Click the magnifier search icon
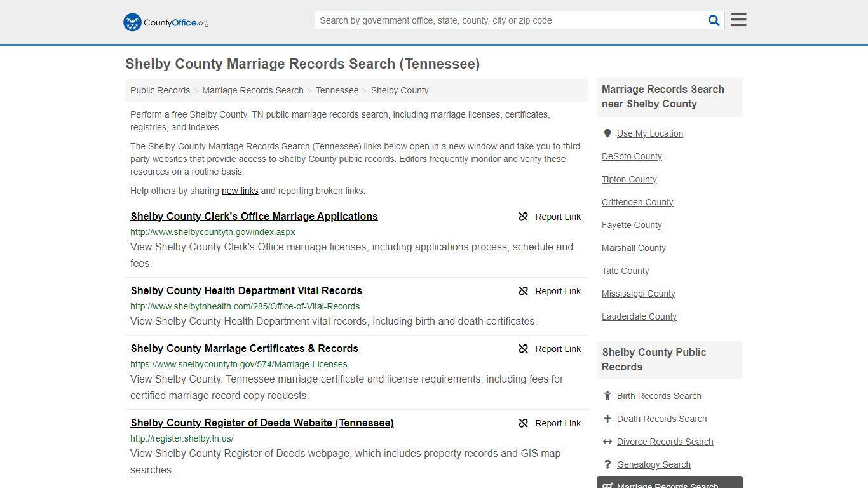 pos(714,20)
